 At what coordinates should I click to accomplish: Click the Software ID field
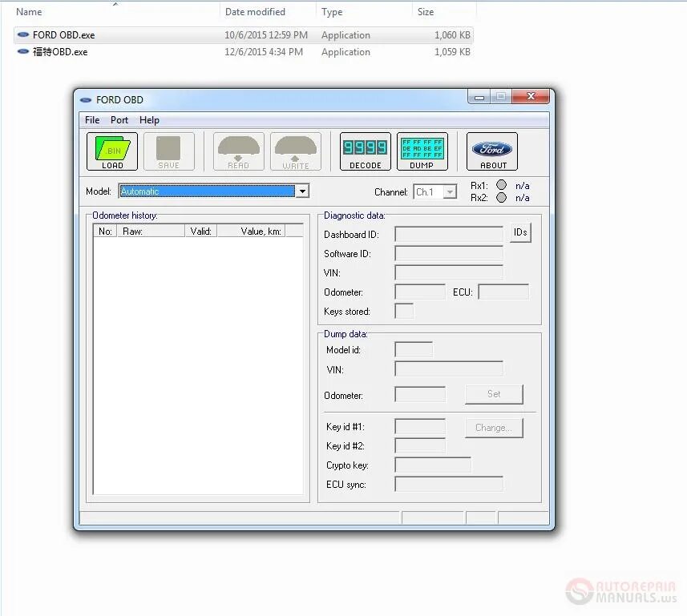[449, 253]
